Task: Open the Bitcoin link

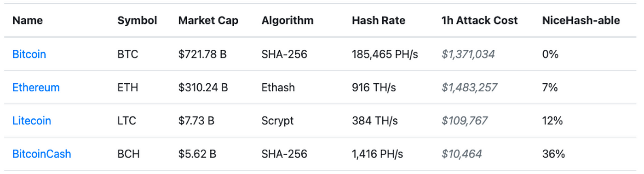Action: pyautogui.click(x=29, y=54)
